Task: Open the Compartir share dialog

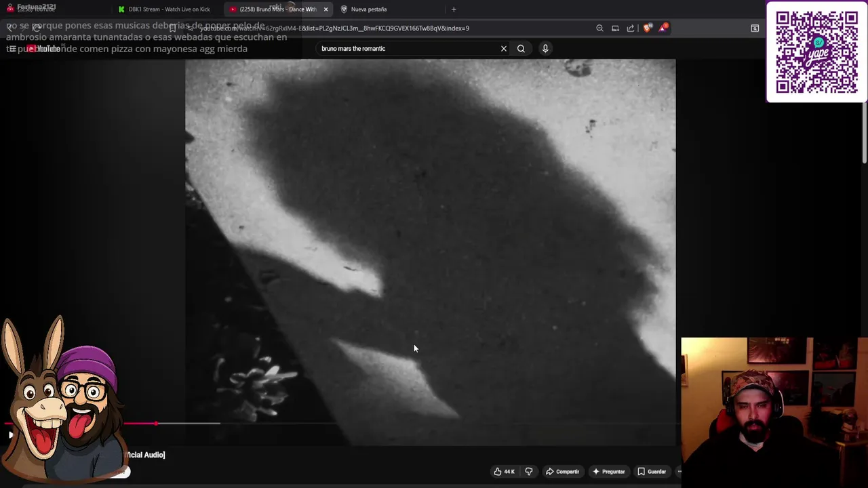Action: (x=562, y=472)
